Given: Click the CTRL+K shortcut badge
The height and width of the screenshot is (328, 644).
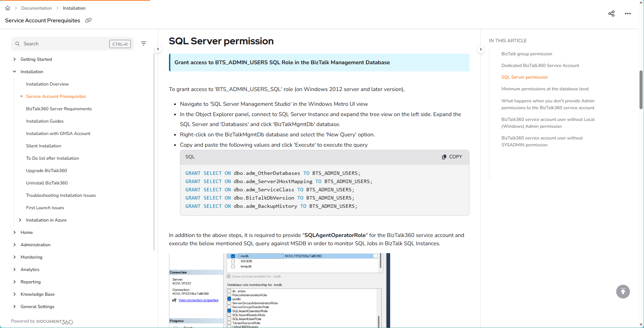Looking at the screenshot, I should coord(120,44).
